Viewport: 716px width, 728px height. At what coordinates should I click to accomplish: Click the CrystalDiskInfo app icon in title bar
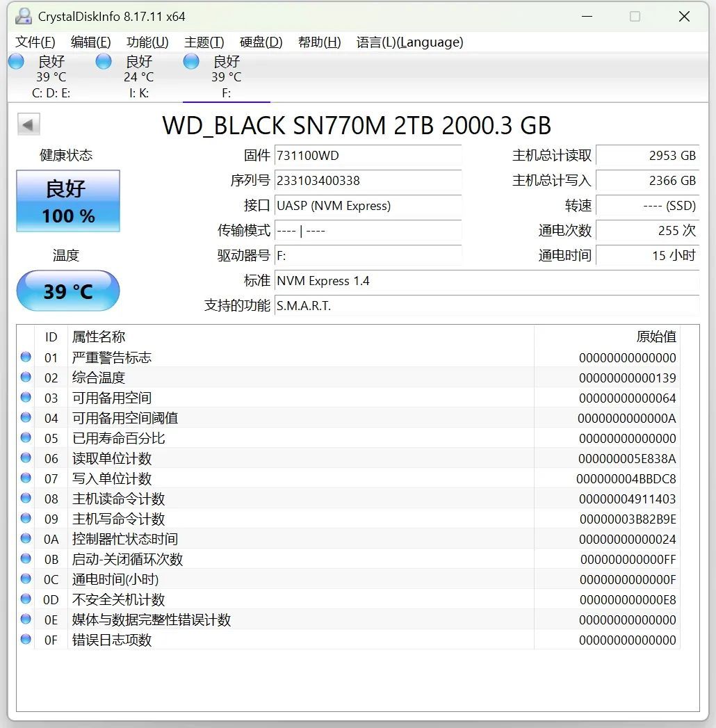pyautogui.click(x=23, y=17)
